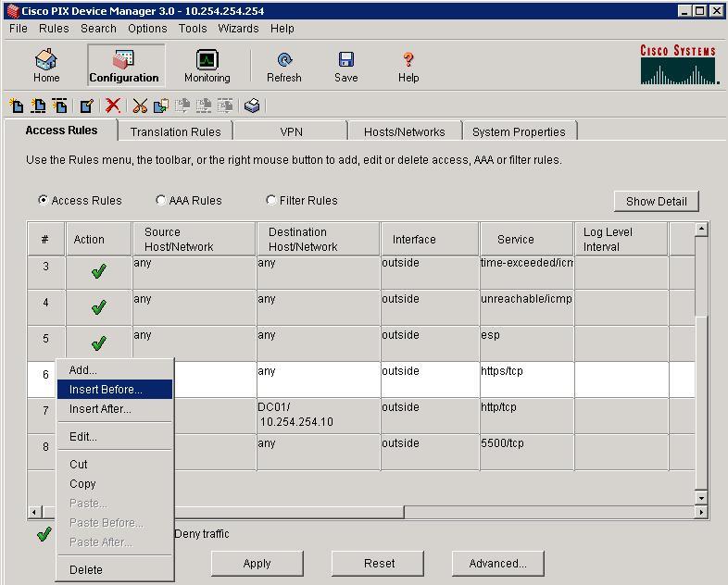Select the Filter Rules radio button
728x585 pixels.
[271, 200]
